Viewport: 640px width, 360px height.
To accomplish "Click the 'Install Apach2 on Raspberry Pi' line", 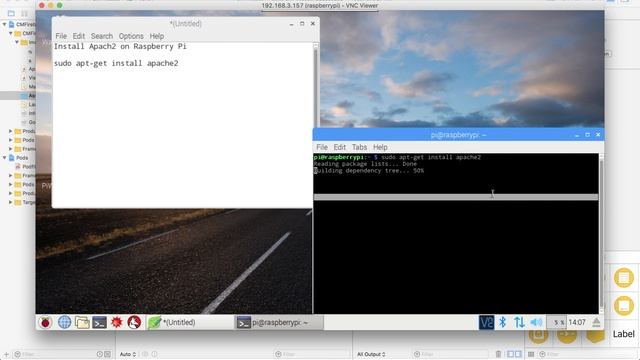I will (x=120, y=47).
